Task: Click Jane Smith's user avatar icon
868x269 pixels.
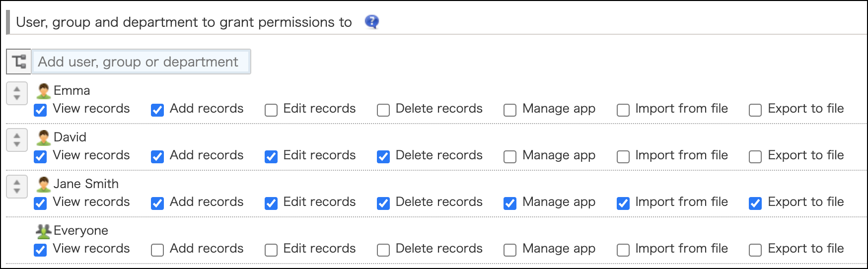Action: click(44, 184)
